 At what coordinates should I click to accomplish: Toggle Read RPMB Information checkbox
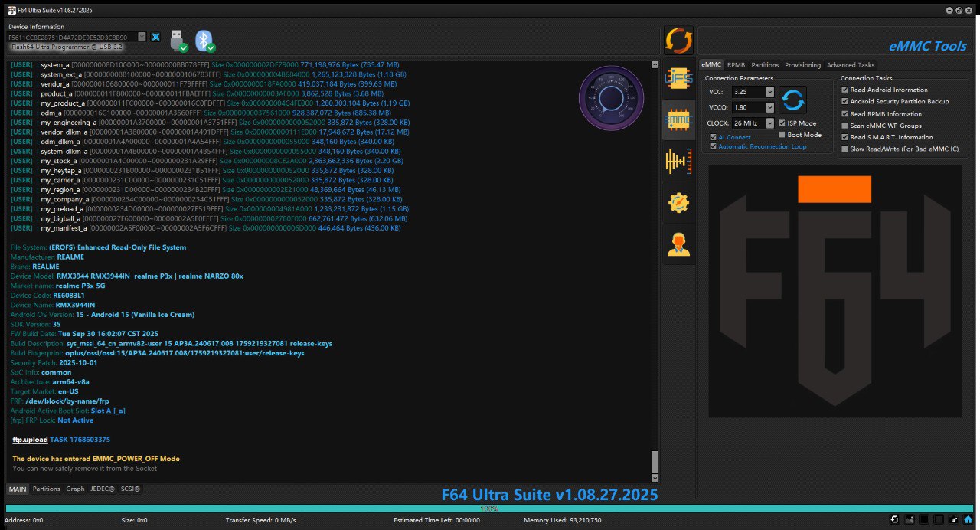pos(844,114)
